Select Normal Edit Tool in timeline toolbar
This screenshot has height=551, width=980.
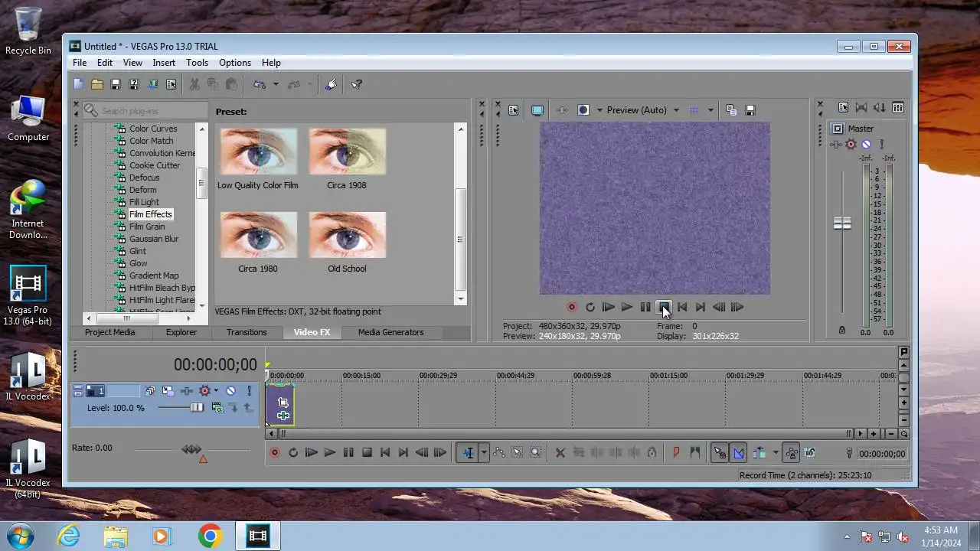pyautogui.click(x=468, y=453)
